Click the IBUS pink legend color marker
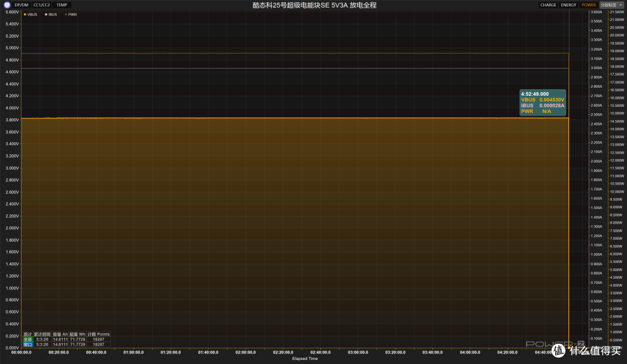627x364 pixels. click(x=46, y=15)
